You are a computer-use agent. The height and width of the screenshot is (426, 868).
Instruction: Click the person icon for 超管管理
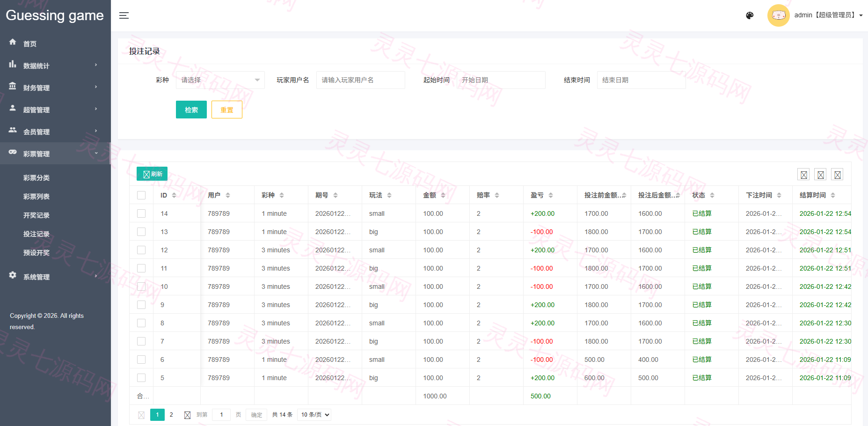pyautogui.click(x=13, y=108)
